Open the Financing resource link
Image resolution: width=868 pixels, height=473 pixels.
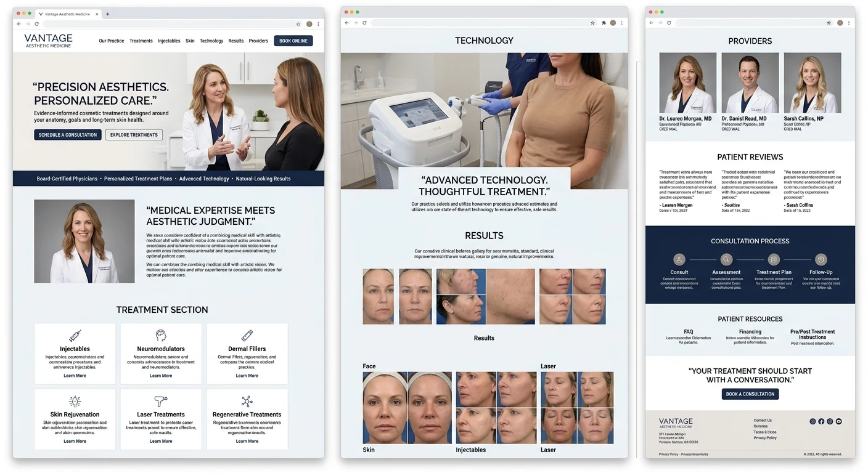(x=750, y=332)
